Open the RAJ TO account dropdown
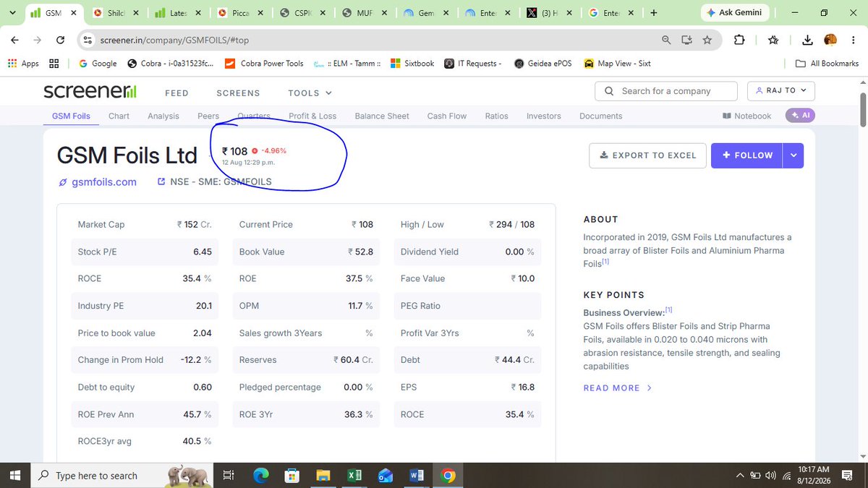868x488 pixels. [x=780, y=91]
